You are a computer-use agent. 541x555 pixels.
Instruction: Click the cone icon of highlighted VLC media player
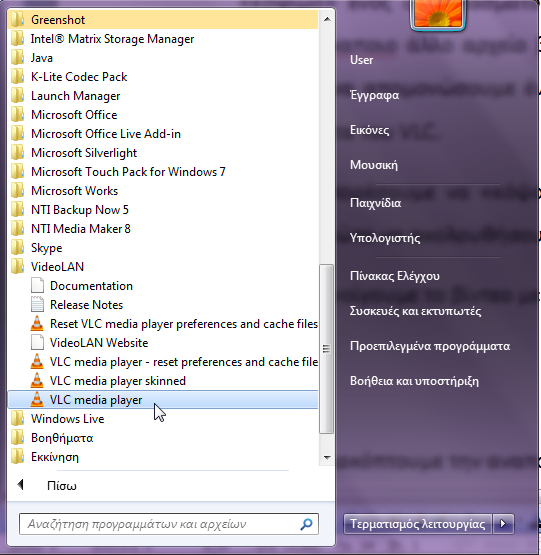click(x=37, y=400)
